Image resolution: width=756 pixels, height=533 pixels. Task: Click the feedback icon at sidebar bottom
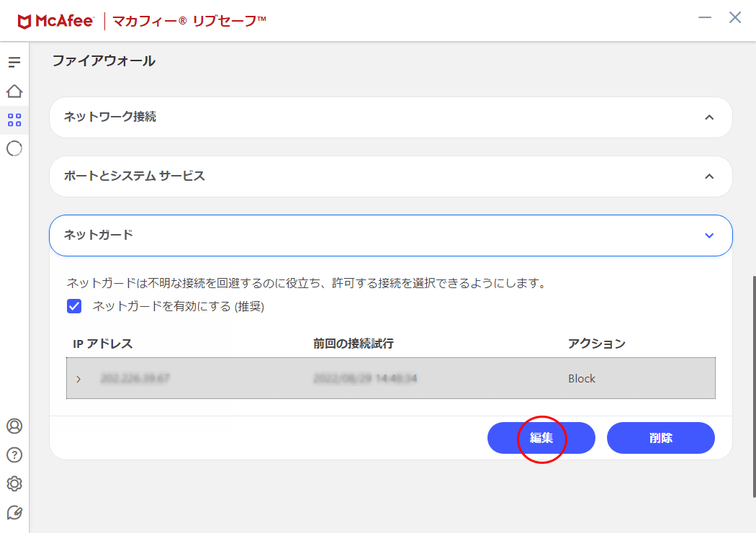point(14,512)
